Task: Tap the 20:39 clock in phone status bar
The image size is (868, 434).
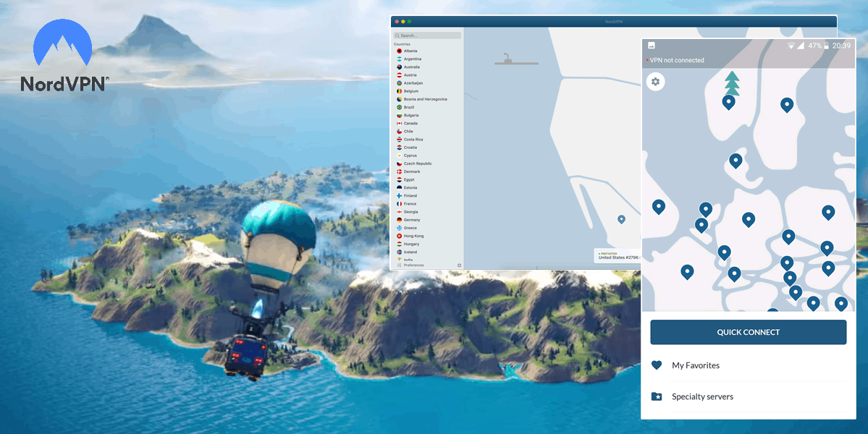Action: 841,46
